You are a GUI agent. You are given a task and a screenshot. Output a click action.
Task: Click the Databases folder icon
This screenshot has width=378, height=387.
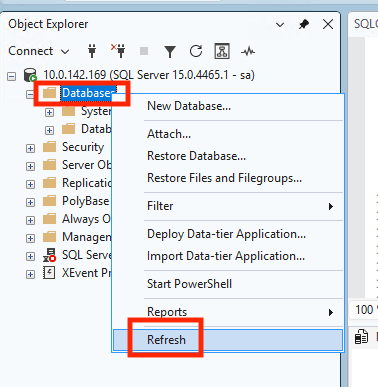pyautogui.click(x=50, y=93)
